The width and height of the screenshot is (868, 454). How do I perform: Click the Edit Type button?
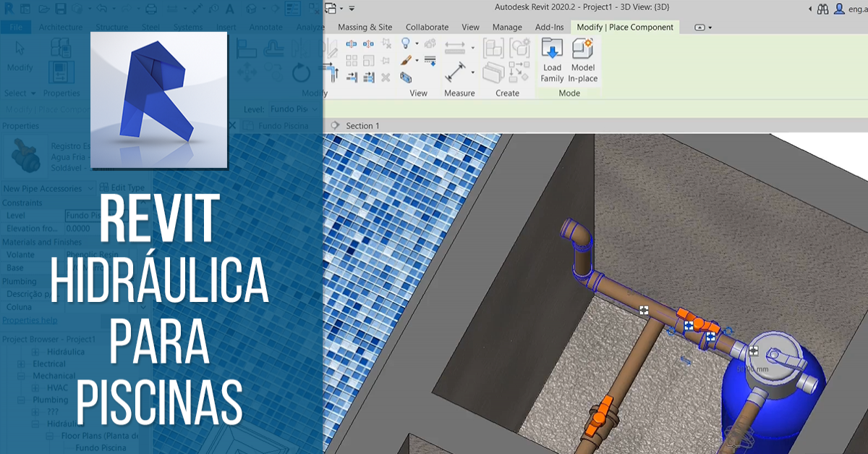(x=123, y=188)
